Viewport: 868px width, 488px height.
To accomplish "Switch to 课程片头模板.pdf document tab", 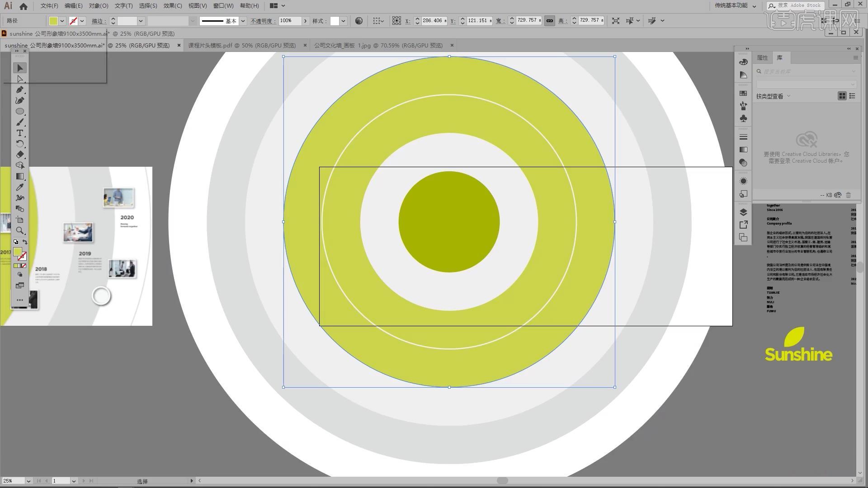I will click(242, 45).
